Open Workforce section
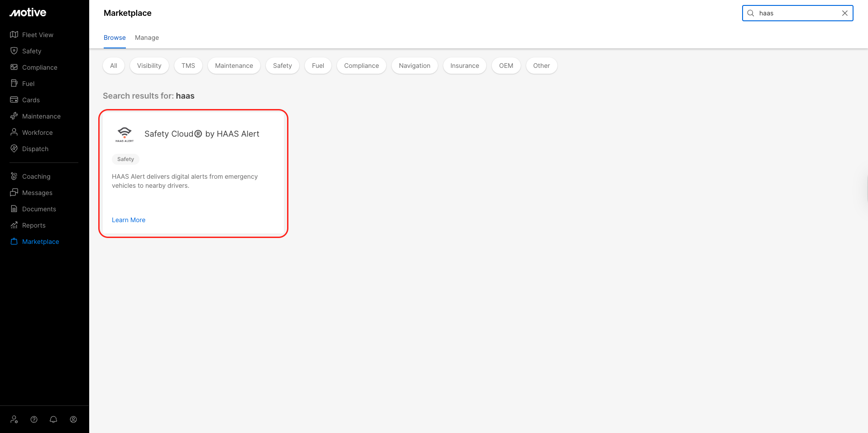 38,133
